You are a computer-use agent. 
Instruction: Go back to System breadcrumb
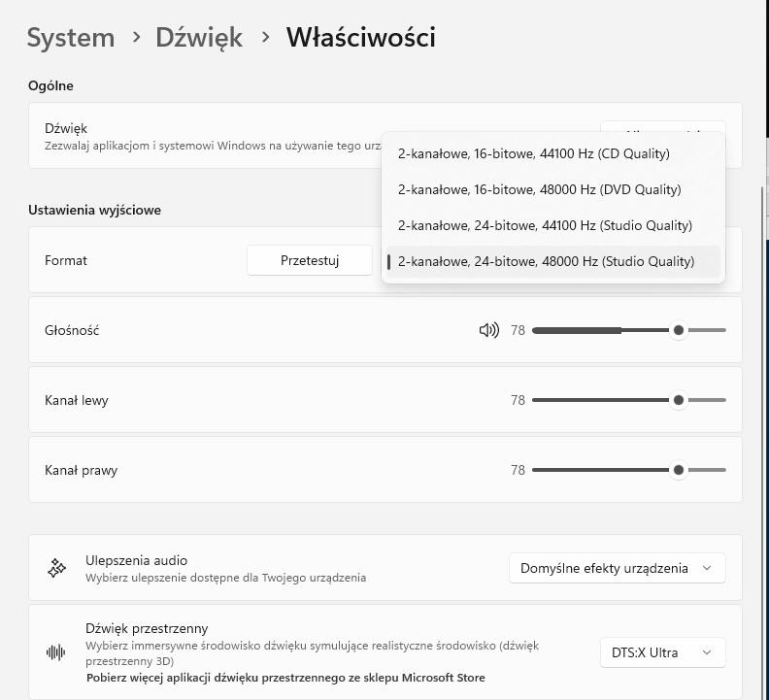71,38
